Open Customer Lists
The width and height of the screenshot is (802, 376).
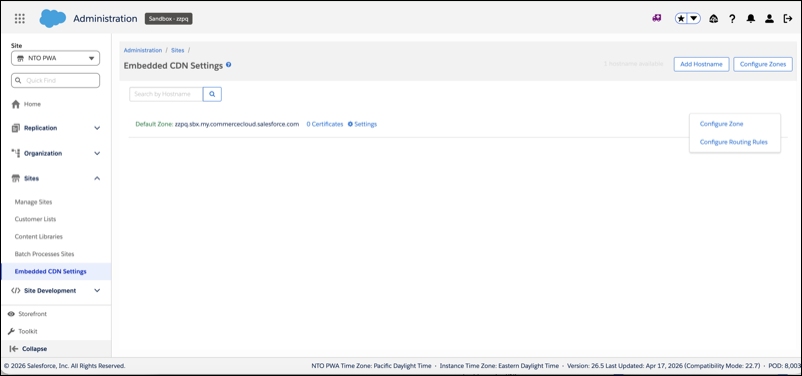pyautogui.click(x=35, y=219)
